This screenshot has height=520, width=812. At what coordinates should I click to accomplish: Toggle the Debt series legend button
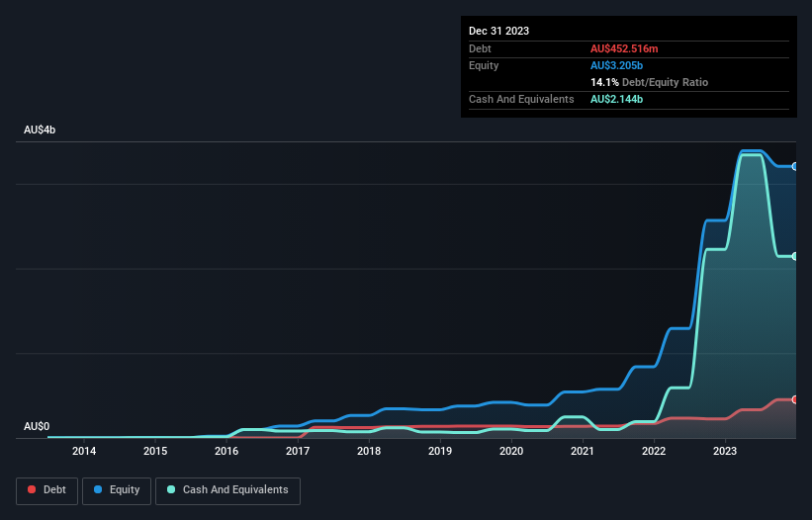tap(47, 490)
